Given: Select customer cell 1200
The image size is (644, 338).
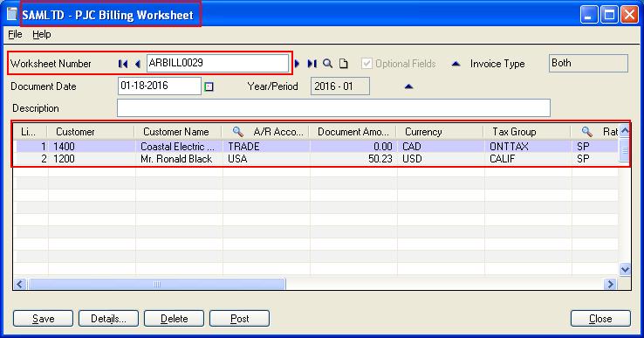Looking at the screenshot, I should (x=91, y=159).
